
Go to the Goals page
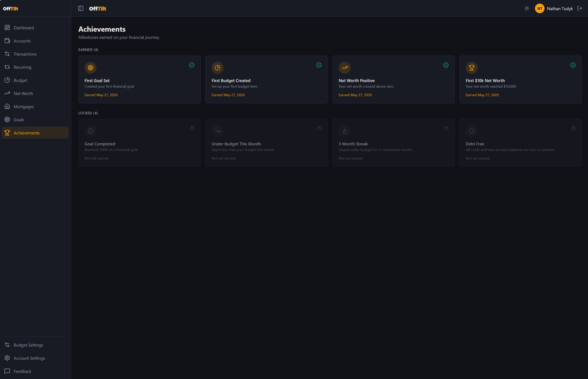tap(35, 120)
